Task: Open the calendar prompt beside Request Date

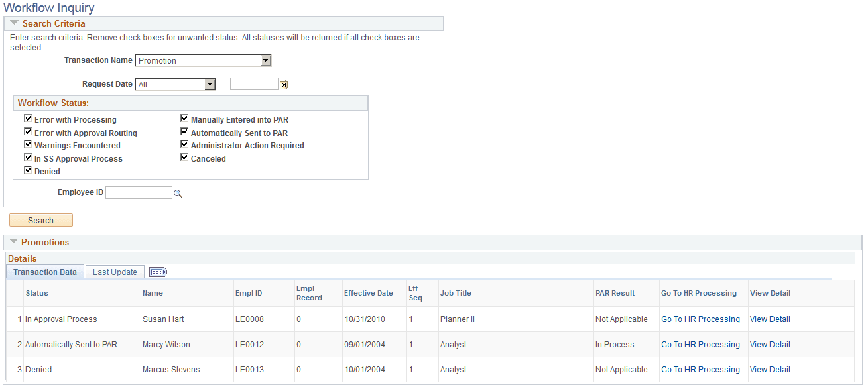Action: (284, 83)
